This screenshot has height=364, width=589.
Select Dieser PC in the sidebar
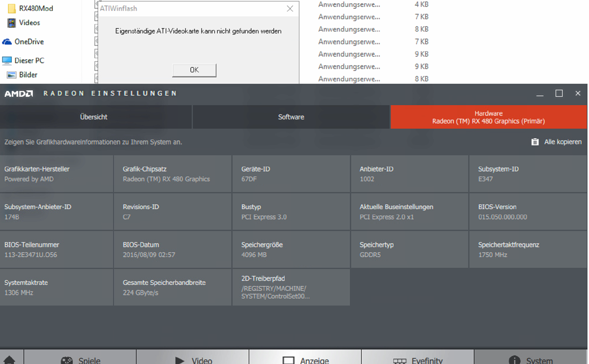[29, 60]
